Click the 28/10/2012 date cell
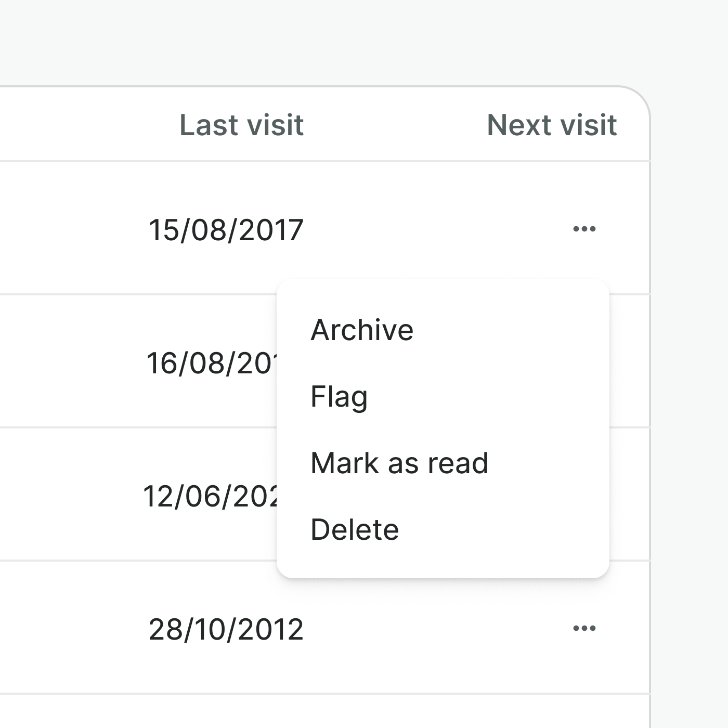Screen dimensions: 728x728 click(x=226, y=629)
